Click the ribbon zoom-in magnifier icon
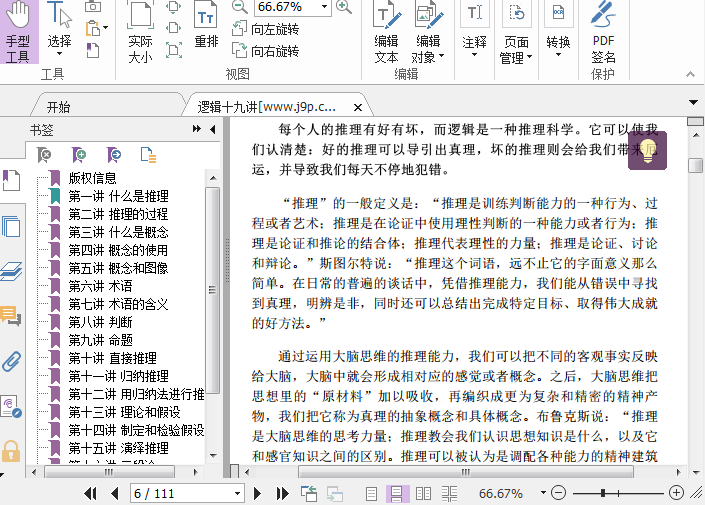 [x=344, y=7]
